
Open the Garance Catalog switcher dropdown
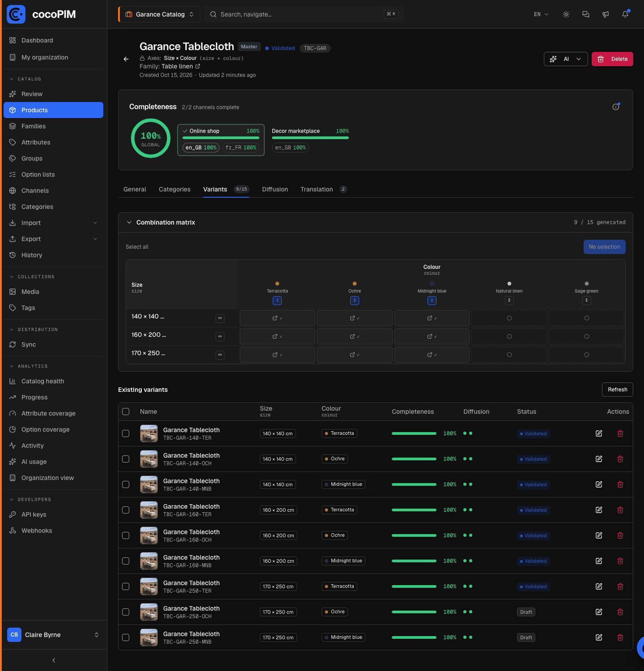click(159, 14)
